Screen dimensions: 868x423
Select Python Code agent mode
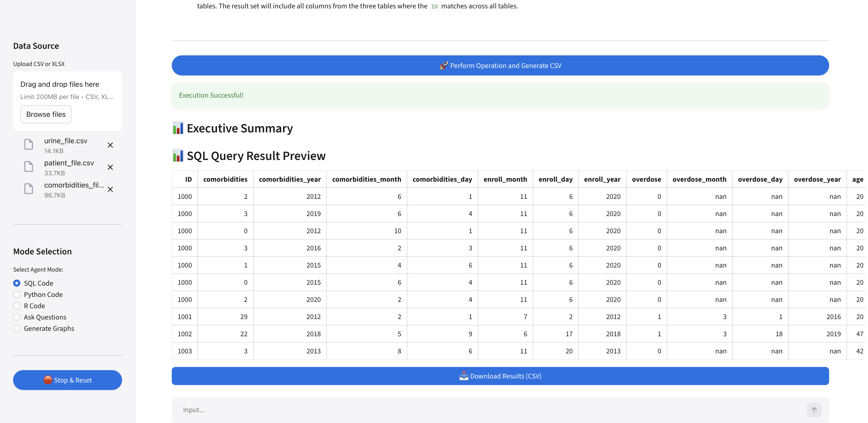pos(17,295)
